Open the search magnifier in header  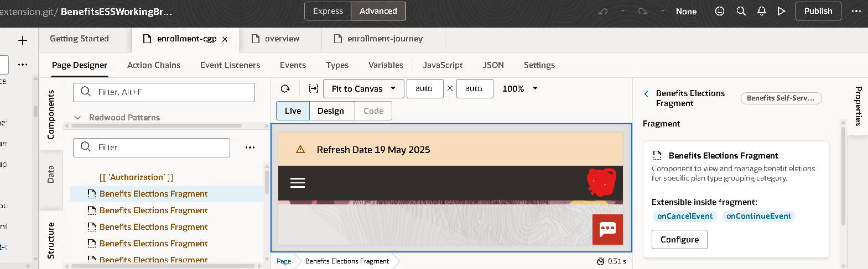pyautogui.click(x=741, y=11)
